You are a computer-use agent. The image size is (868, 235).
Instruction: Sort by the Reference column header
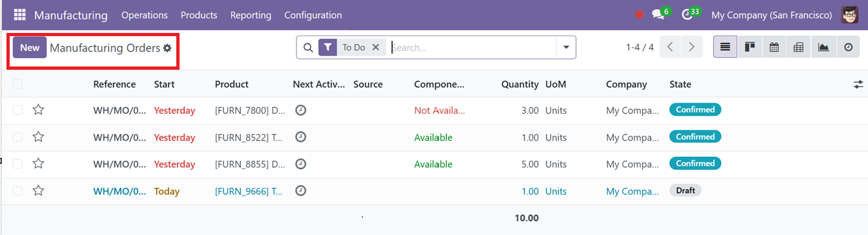point(114,84)
